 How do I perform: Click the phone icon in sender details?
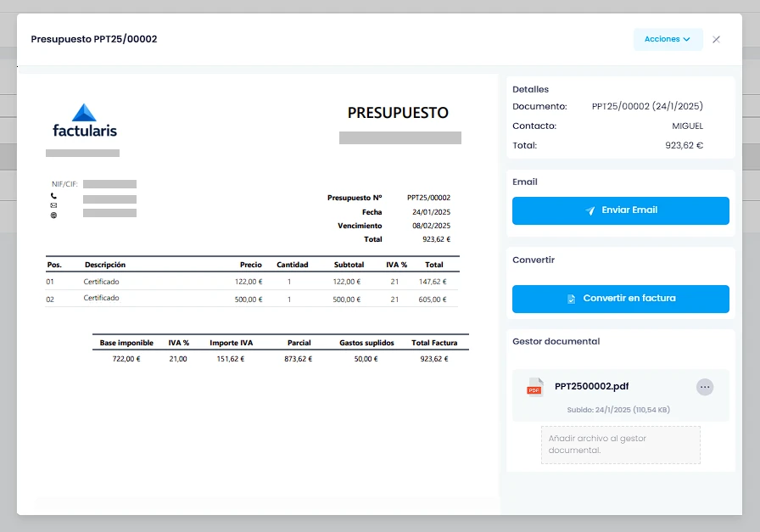53,196
